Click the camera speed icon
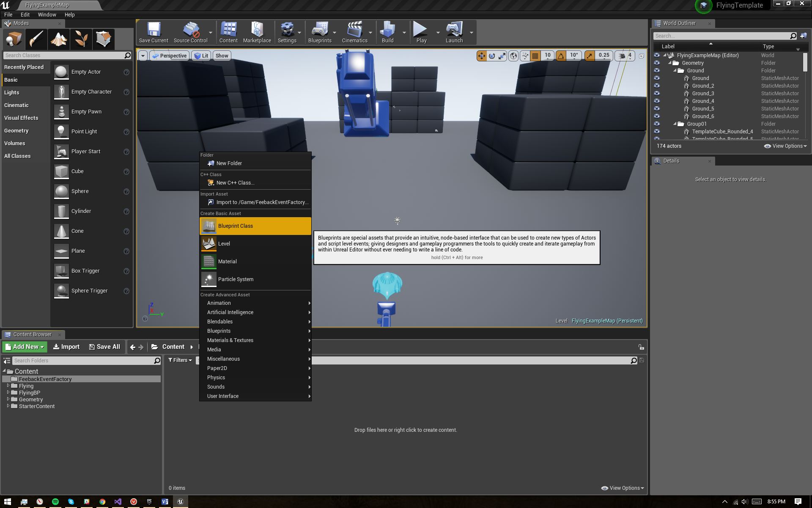The width and height of the screenshot is (812, 508). pos(622,56)
